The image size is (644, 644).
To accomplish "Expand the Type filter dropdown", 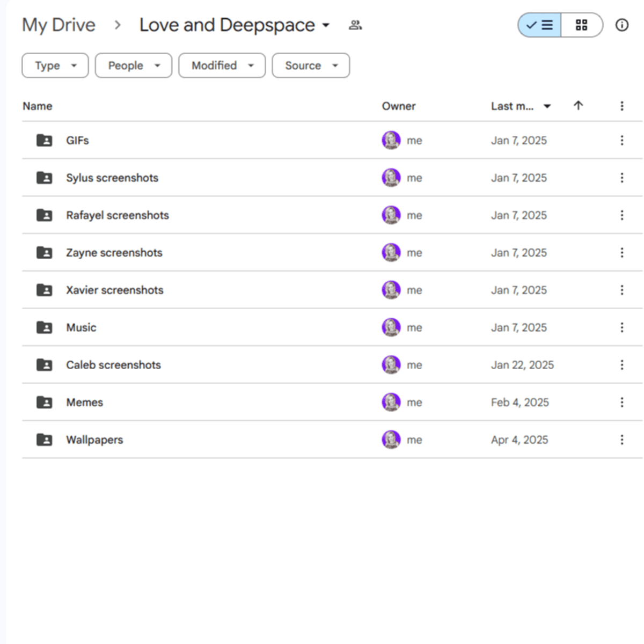I will [55, 65].
